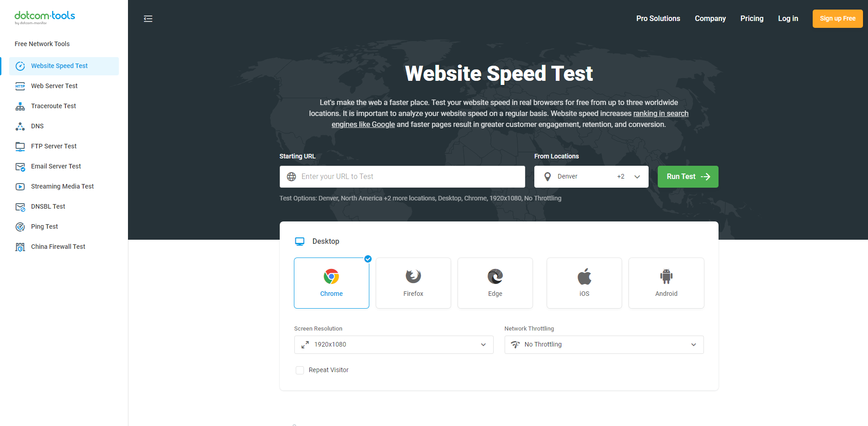The image size is (868, 426).
Task: Click the resize arrows icon in resolution field
Action: tap(305, 345)
